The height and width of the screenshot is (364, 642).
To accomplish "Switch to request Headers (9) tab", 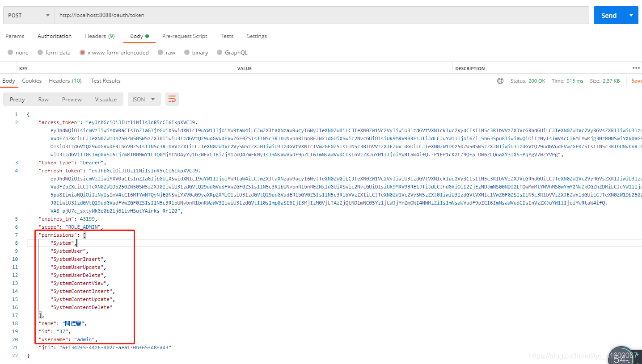I will [x=100, y=36].
